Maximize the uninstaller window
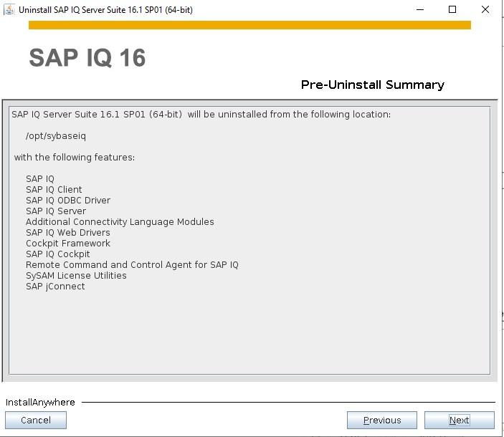This screenshot has height=437, width=504. (452, 9)
